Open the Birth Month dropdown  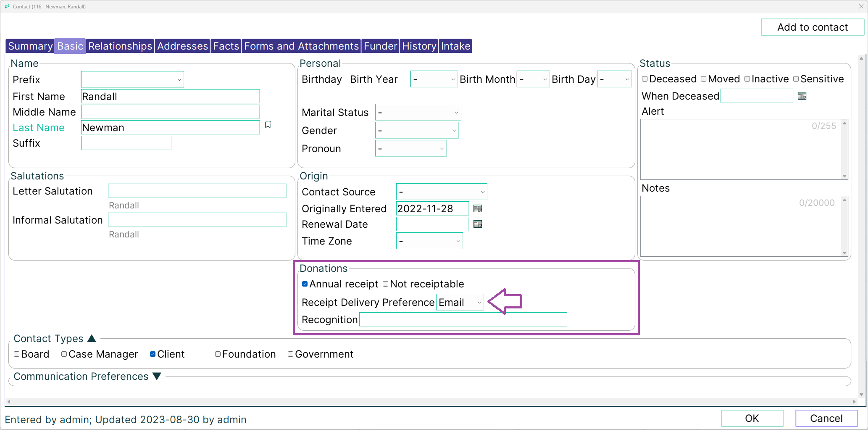pos(533,79)
